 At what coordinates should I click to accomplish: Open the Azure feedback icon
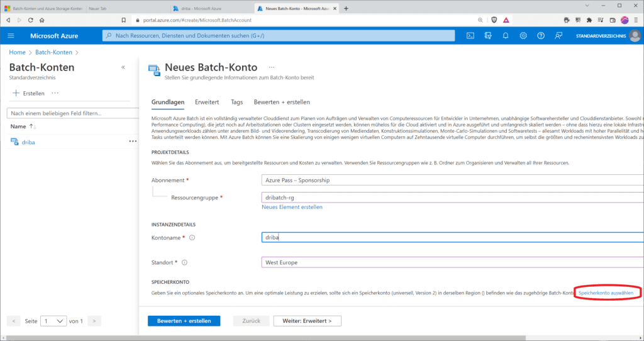coord(558,36)
